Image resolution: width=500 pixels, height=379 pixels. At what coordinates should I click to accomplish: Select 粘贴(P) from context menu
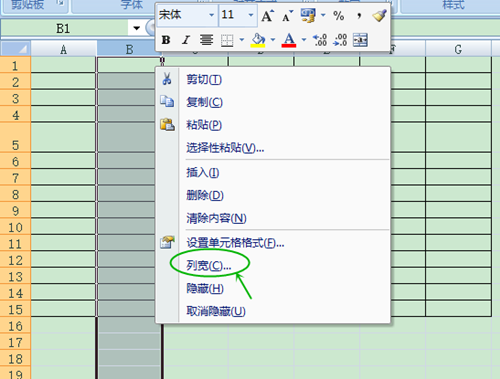[273, 125]
